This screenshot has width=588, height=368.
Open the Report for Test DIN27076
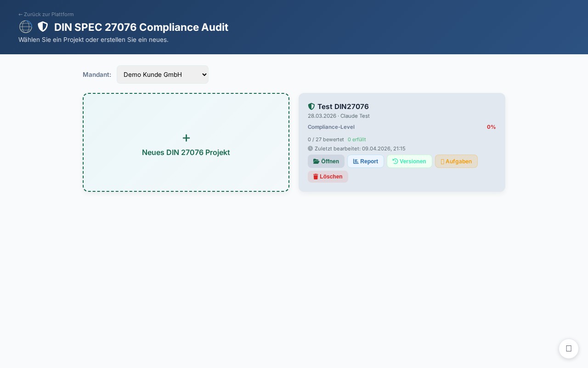(x=366, y=161)
